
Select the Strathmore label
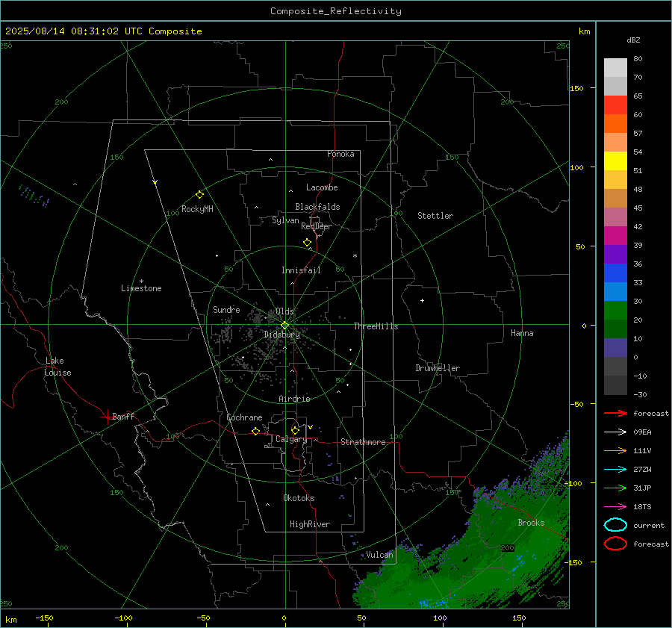[363, 442]
